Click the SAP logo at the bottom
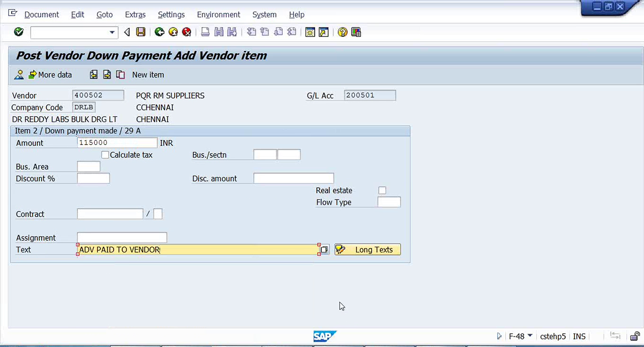This screenshot has width=644, height=347. [325, 336]
